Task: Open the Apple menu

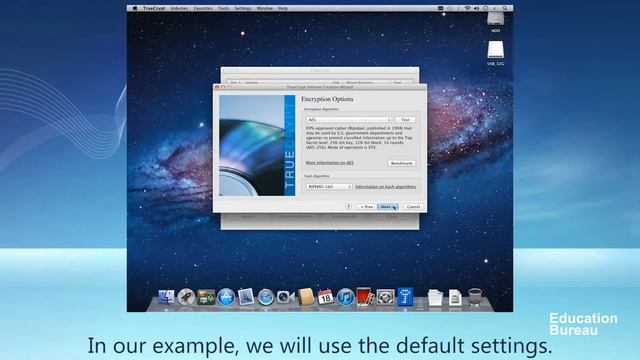Action: click(134, 8)
